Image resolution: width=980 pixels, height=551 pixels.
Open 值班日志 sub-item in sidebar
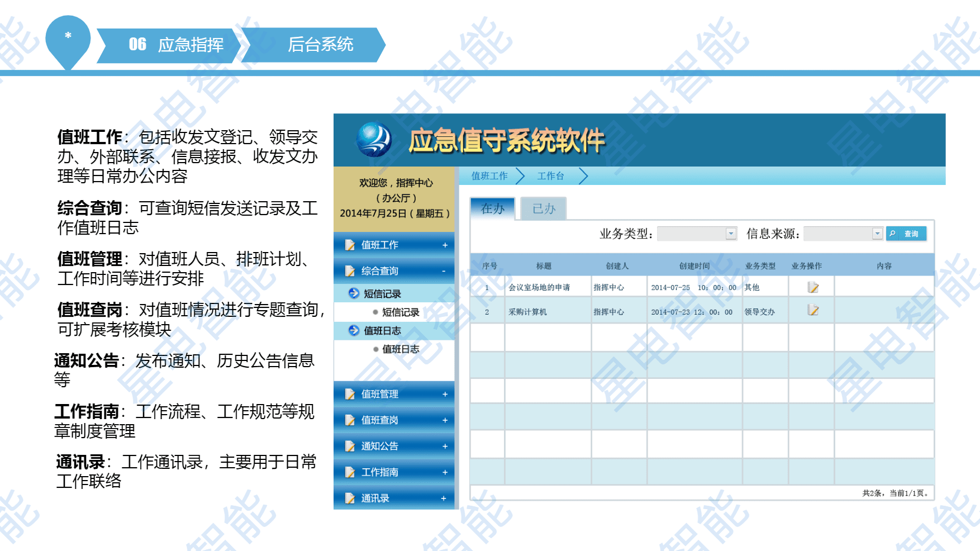click(401, 349)
